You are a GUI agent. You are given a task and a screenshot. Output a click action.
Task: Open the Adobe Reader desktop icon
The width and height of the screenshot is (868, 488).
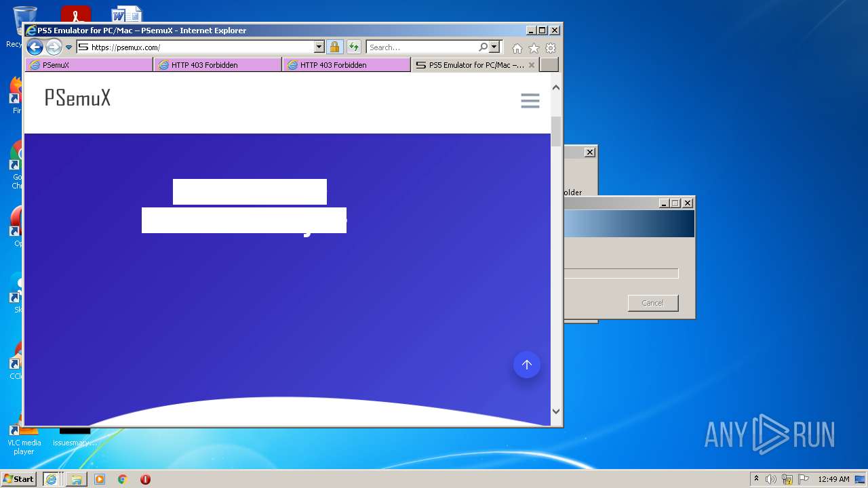click(x=76, y=14)
